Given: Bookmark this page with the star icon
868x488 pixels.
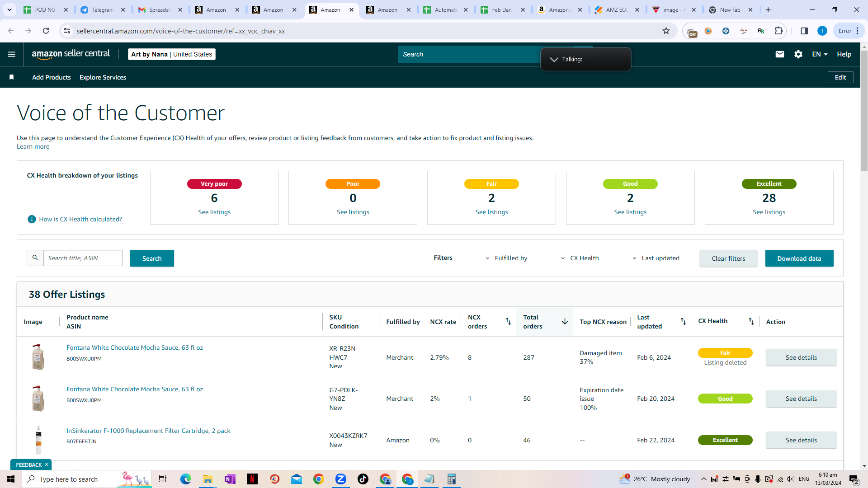Looking at the screenshot, I should click(x=666, y=31).
